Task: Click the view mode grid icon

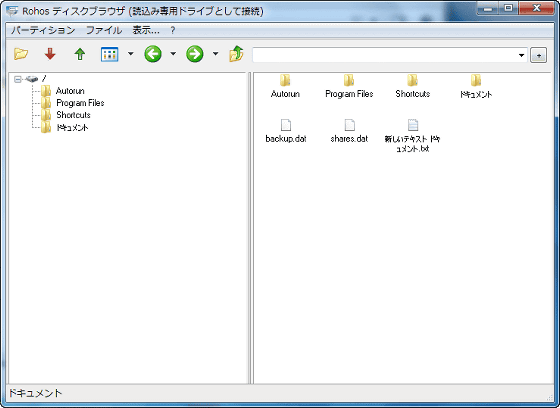Action: pyautogui.click(x=109, y=54)
